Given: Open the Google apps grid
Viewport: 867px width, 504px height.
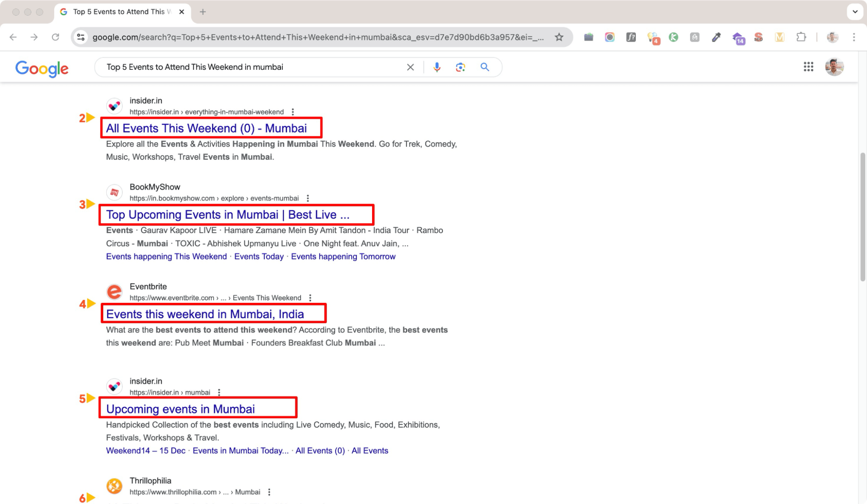Looking at the screenshot, I should coord(808,67).
